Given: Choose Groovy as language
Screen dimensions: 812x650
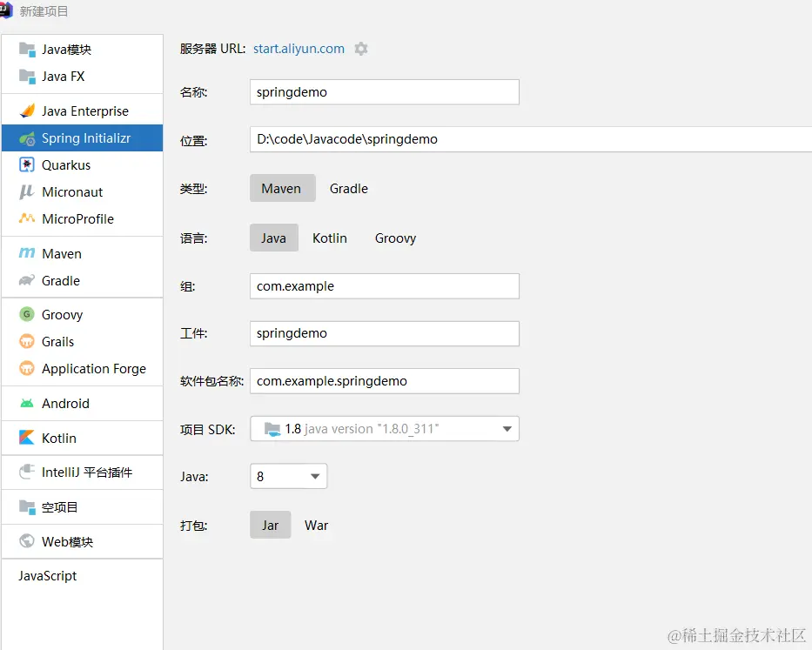Looking at the screenshot, I should tap(396, 238).
